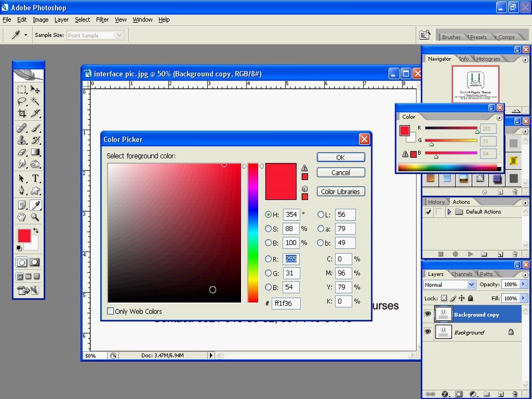
Task: Pick the Healing Brush tool
Action: coord(22,128)
